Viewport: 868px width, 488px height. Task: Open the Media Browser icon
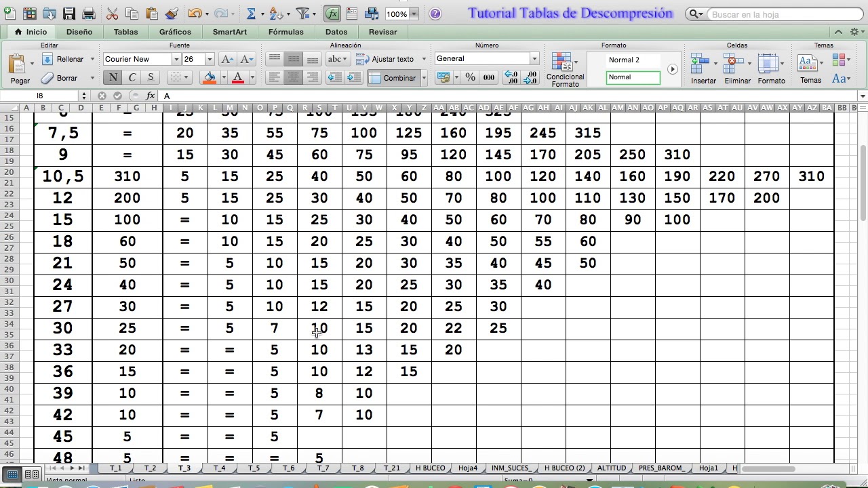coord(372,14)
